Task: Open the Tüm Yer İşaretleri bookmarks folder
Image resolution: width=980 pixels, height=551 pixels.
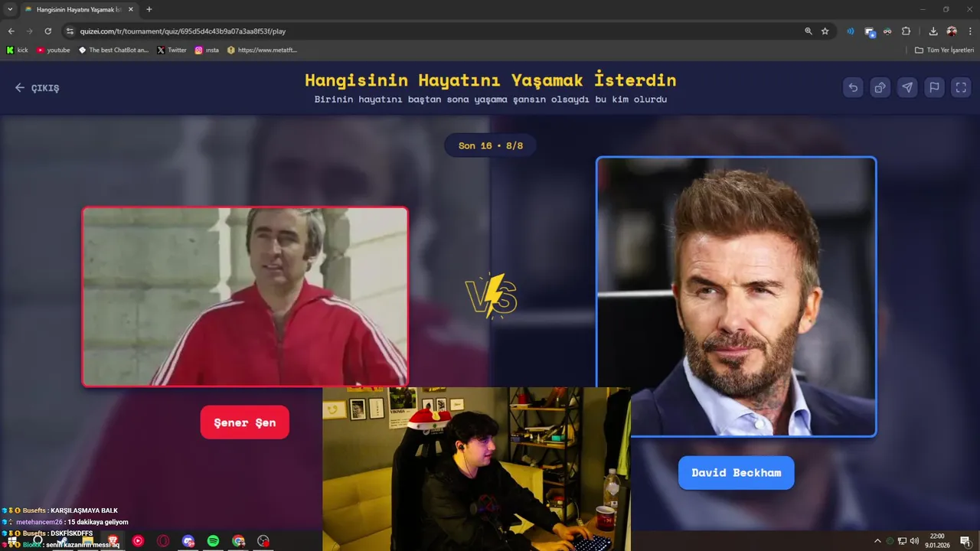Action: pos(944,50)
